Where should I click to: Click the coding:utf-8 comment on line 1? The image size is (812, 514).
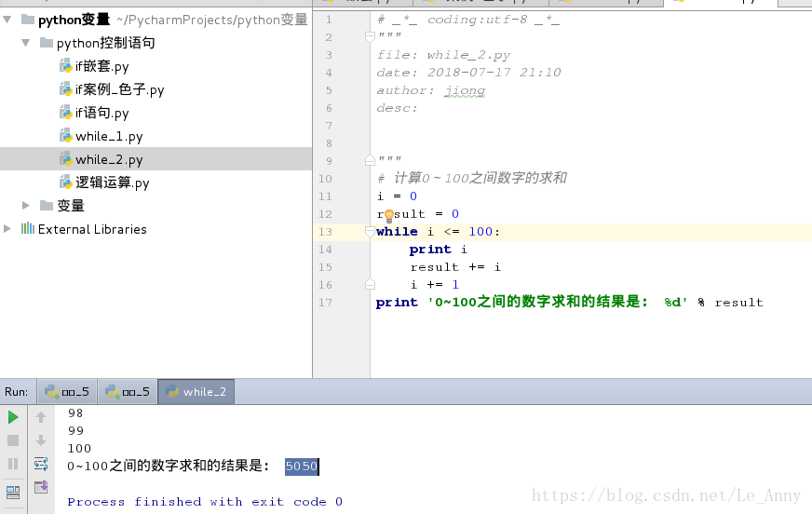[x=468, y=20]
